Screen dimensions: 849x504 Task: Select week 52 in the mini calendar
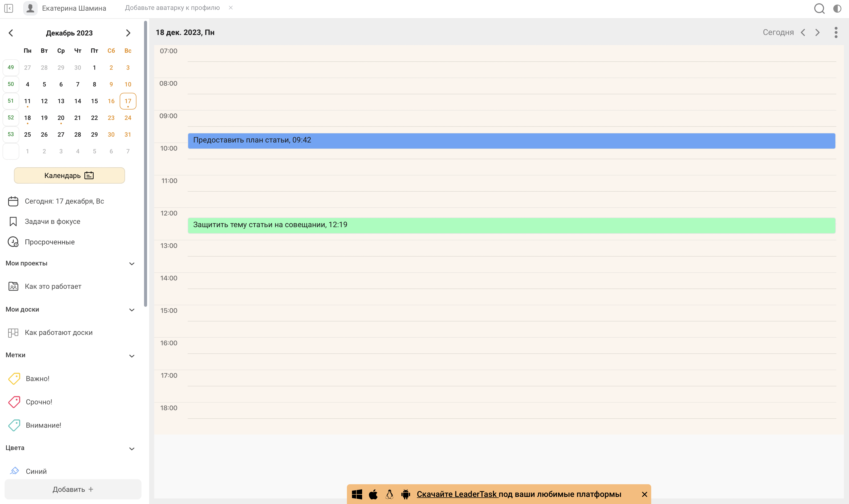tap(11, 118)
